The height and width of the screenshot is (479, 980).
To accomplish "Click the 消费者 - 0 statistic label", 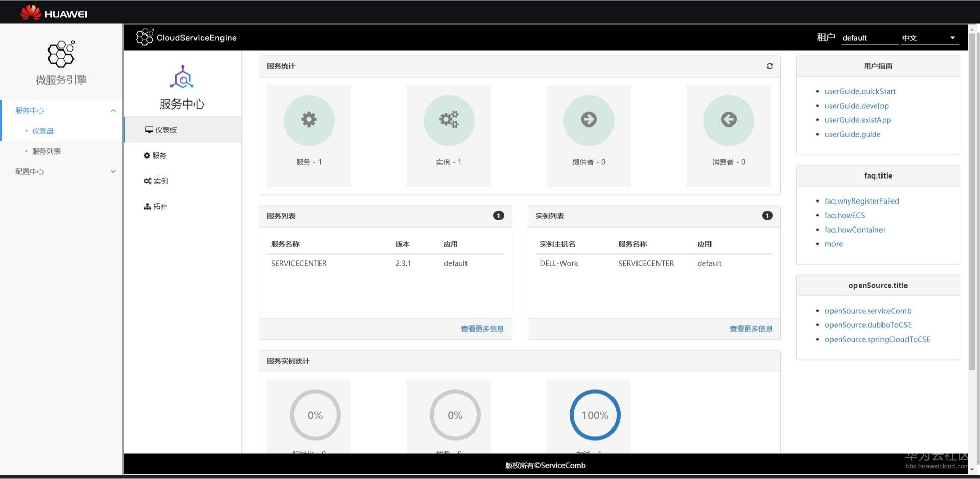I will point(728,162).
